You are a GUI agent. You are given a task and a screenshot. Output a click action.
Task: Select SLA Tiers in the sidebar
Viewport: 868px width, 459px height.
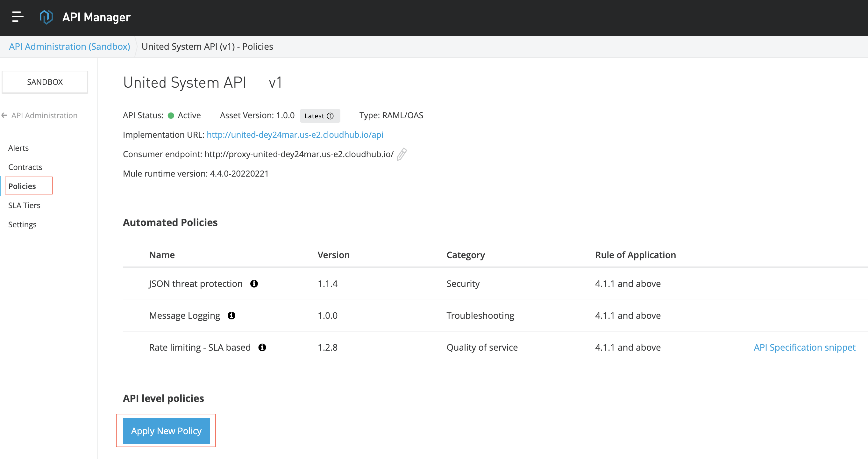click(24, 205)
